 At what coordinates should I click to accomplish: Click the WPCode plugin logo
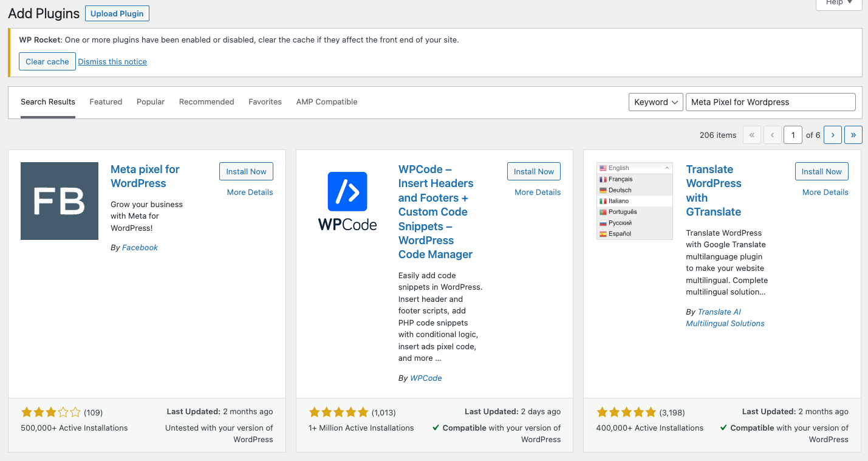point(347,201)
